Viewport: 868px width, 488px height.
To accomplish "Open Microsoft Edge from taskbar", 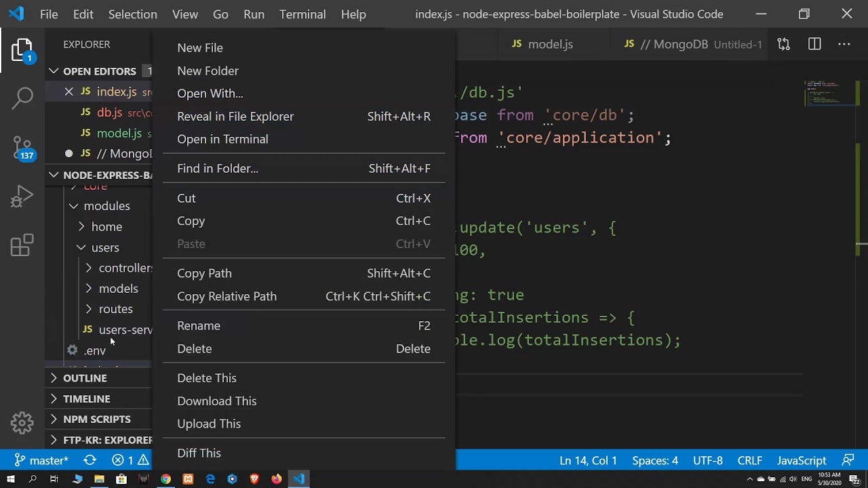I will pyautogui.click(x=210, y=479).
